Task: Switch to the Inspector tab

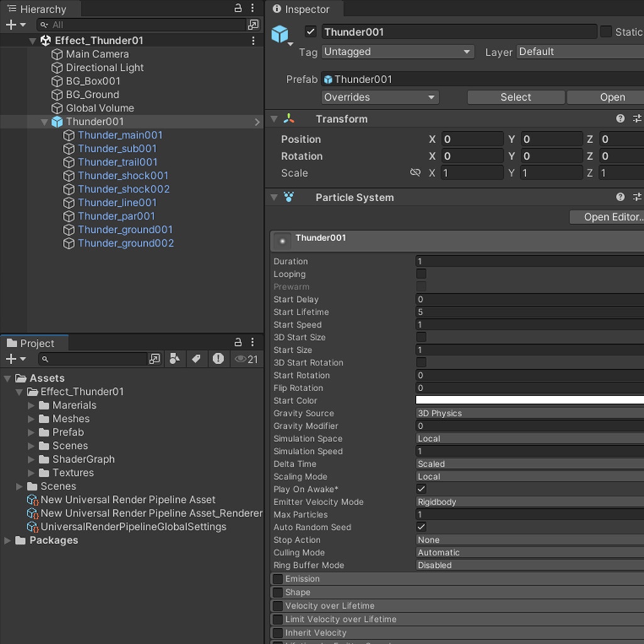Action: click(304, 9)
